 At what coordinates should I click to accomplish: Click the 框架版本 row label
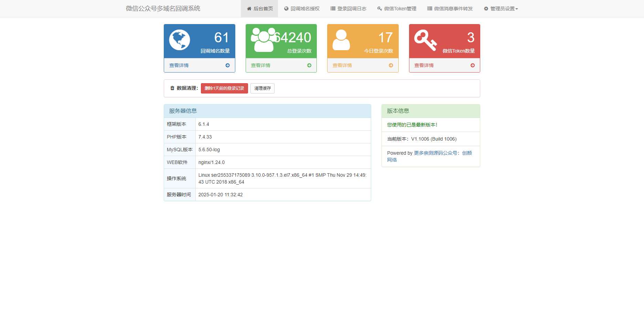click(176, 124)
